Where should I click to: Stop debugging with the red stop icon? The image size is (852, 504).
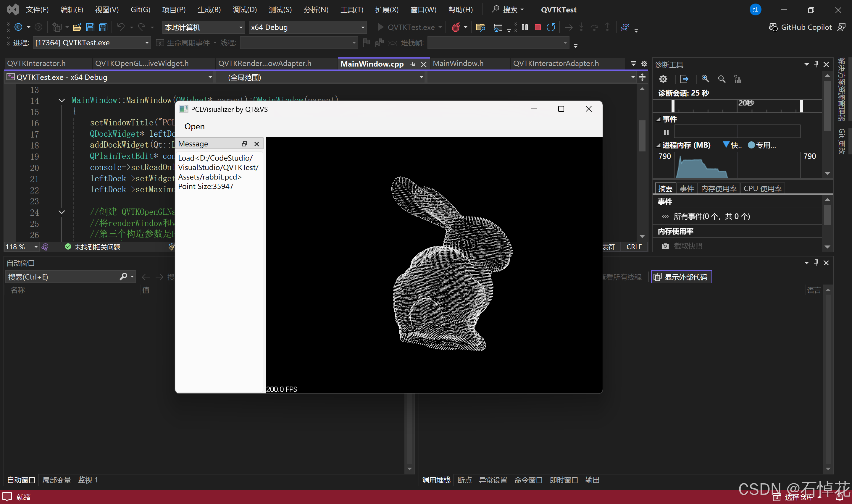pos(538,27)
